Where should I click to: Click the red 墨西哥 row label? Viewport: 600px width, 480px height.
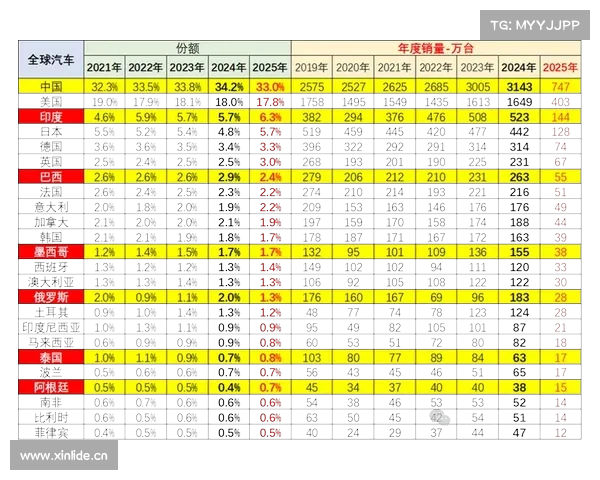coord(51,252)
